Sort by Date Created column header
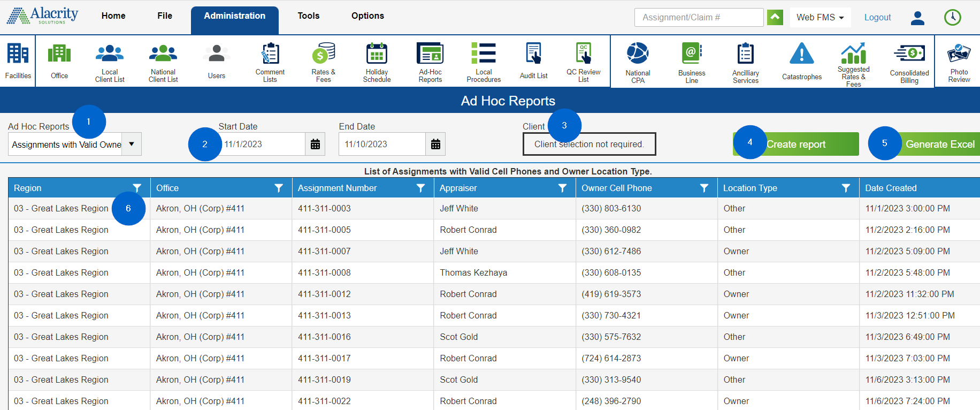Image resolution: width=980 pixels, height=410 pixels. [x=891, y=188]
